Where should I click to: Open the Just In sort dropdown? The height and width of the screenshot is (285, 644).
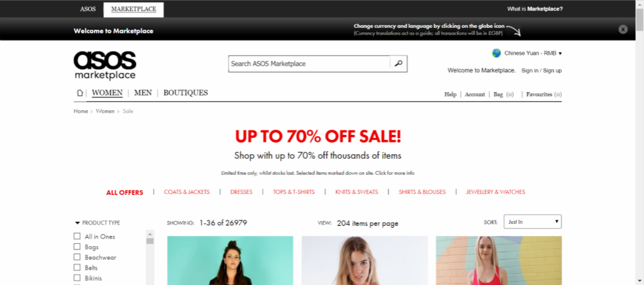533,222
